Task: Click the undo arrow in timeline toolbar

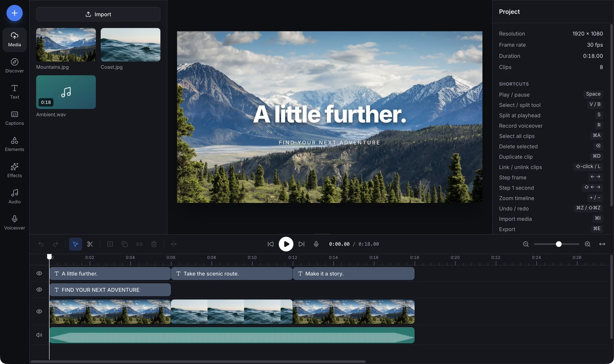Action: click(x=41, y=244)
